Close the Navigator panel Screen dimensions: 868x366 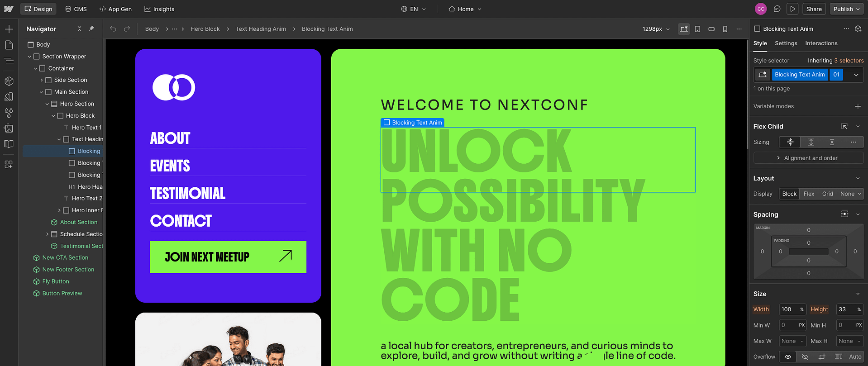[x=79, y=29]
